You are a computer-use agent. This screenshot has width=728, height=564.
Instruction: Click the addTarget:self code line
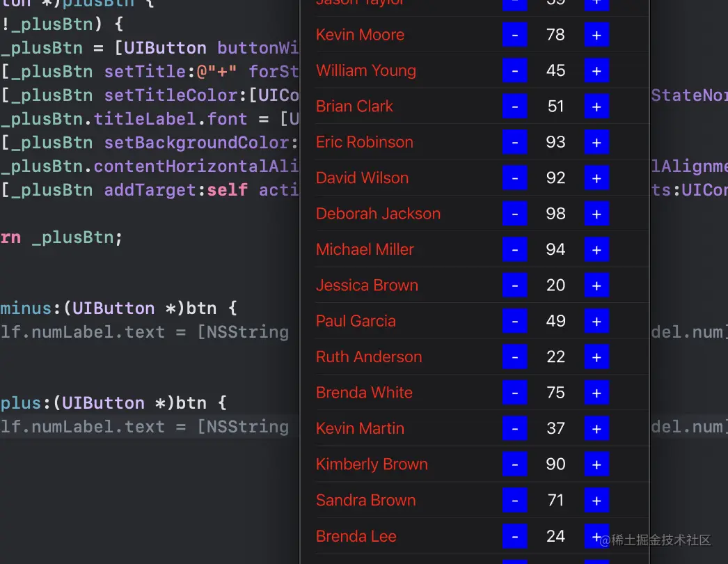pos(150,190)
